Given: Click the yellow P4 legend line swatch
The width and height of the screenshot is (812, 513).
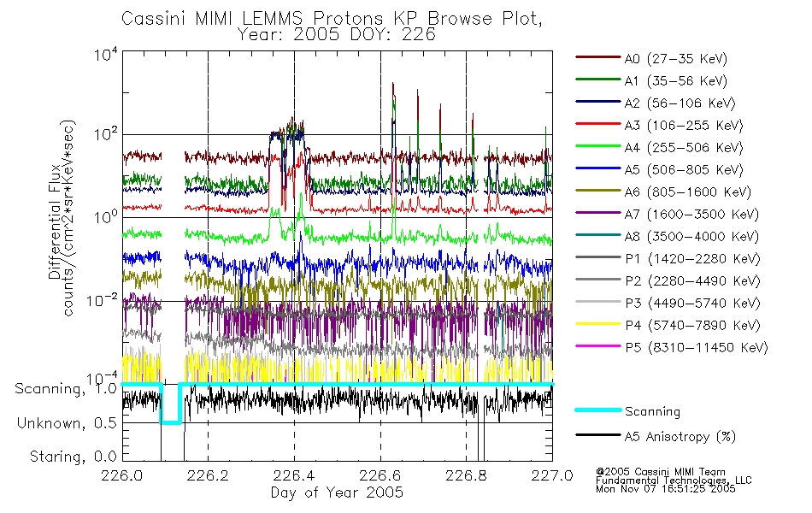Looking at the screenshot, I should tap(597, 324).
